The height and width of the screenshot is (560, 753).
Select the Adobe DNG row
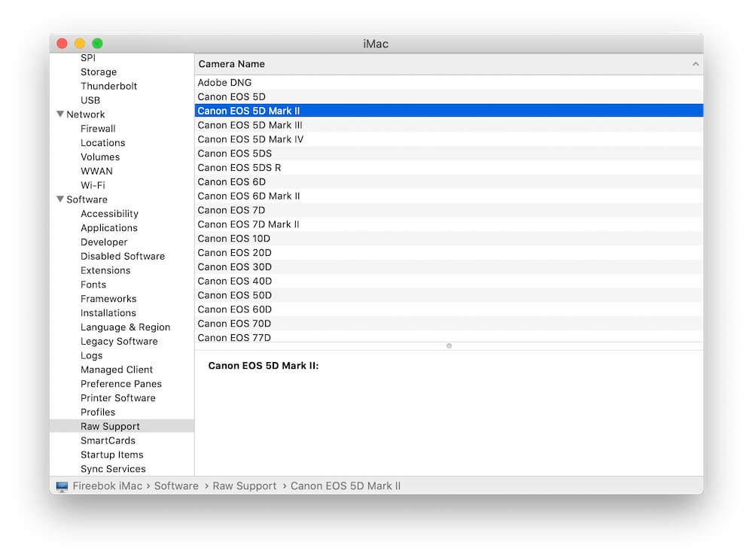(x=449, y=83)
